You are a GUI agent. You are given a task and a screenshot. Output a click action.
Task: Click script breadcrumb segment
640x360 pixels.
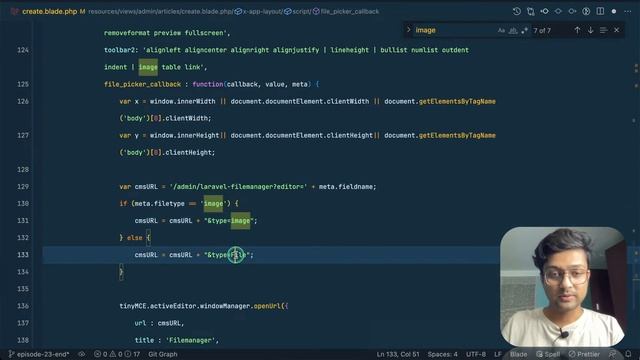pyautogui.click(x=298, y=11)
